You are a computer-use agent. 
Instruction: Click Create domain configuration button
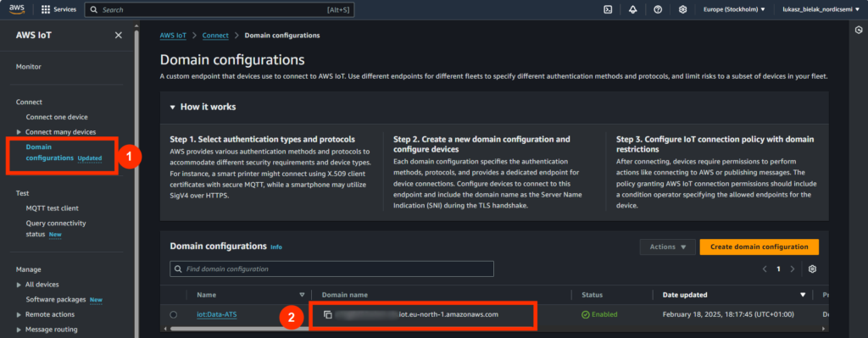coord(759,247)
